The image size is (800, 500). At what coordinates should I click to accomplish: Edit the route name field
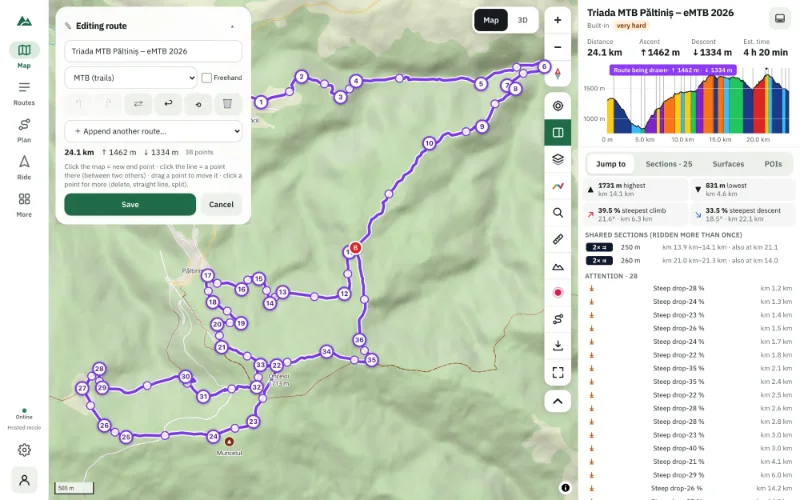pos(153,51)
